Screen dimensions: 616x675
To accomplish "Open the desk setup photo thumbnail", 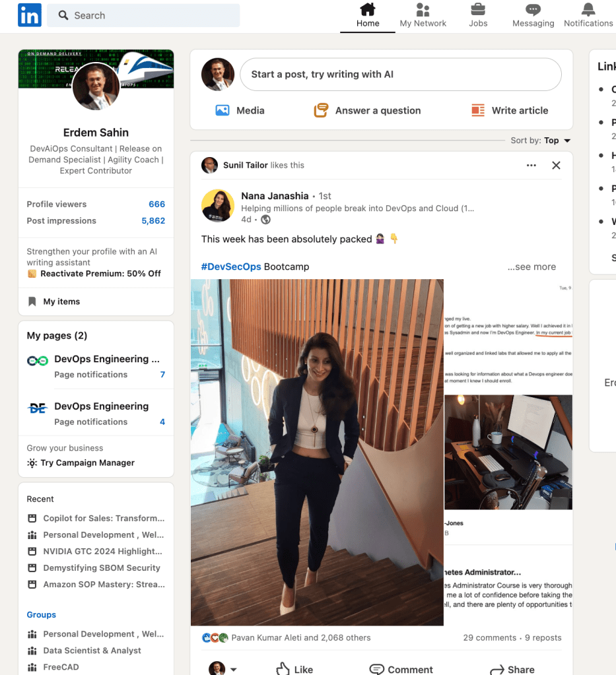I will click(x=508, y=452).
